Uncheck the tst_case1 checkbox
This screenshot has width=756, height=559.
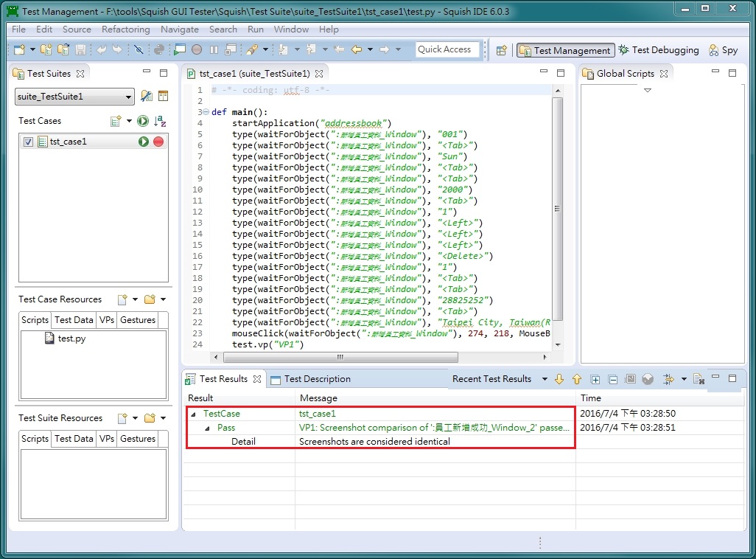[28, 142]
